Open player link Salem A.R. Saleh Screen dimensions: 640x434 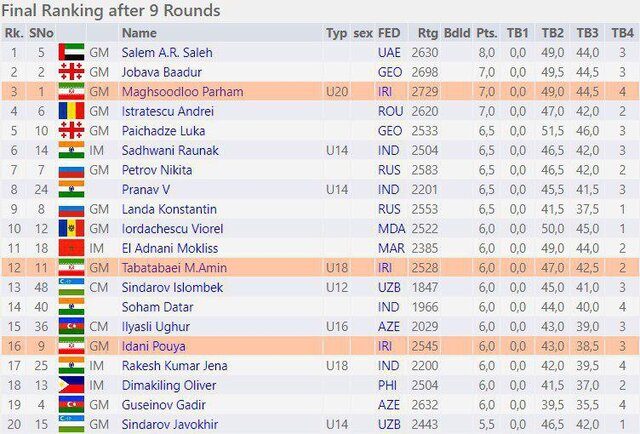click(x=167, y=53)
